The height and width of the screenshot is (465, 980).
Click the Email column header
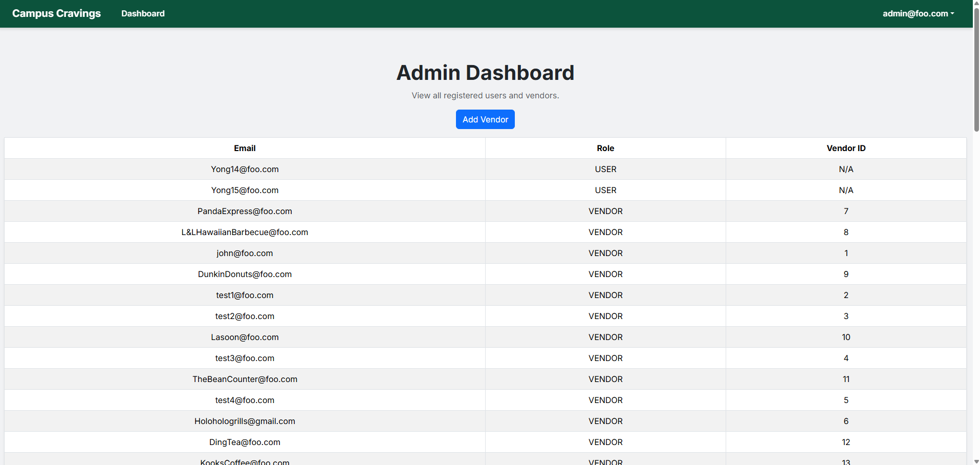tap(245, 148)
